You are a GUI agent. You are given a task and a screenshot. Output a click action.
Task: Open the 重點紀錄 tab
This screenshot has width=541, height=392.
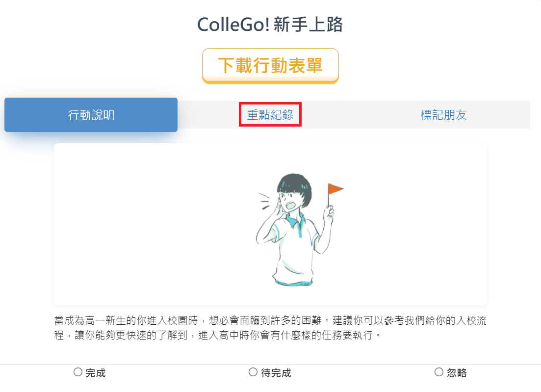(270, 115)
